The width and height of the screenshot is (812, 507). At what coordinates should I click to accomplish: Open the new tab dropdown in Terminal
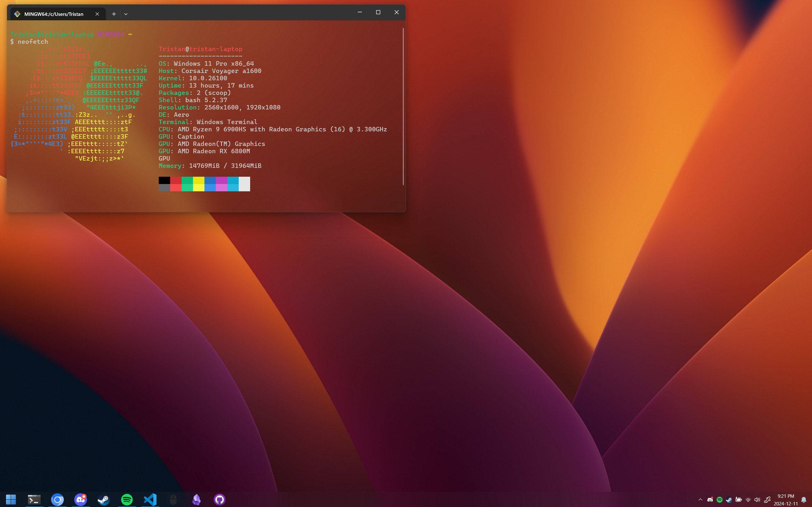126,14
